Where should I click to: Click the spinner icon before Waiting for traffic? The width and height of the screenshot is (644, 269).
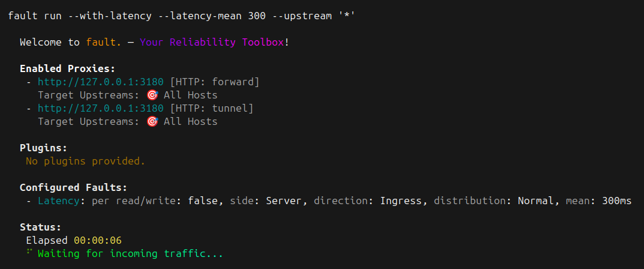[29, 252]
